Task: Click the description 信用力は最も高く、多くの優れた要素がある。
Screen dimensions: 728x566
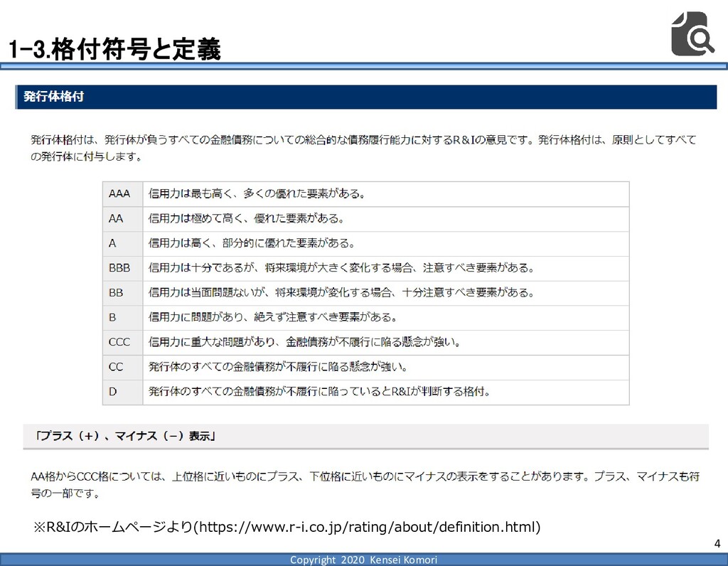Action: pyautogui.click(x=257, y=193)
